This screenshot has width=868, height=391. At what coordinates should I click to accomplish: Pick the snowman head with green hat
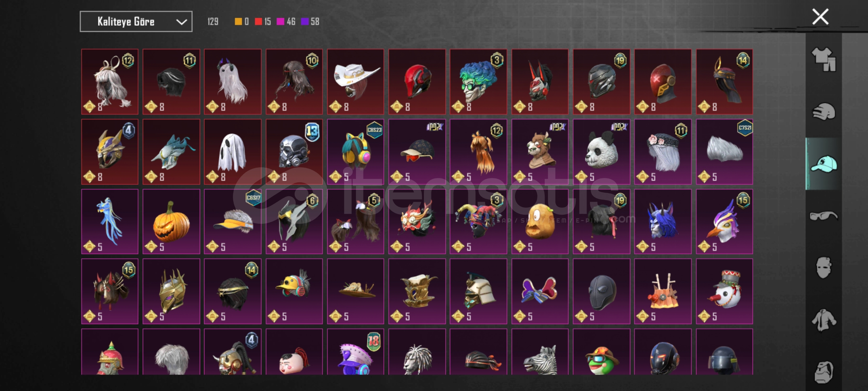pyautogui.click(x=724, y=291)
